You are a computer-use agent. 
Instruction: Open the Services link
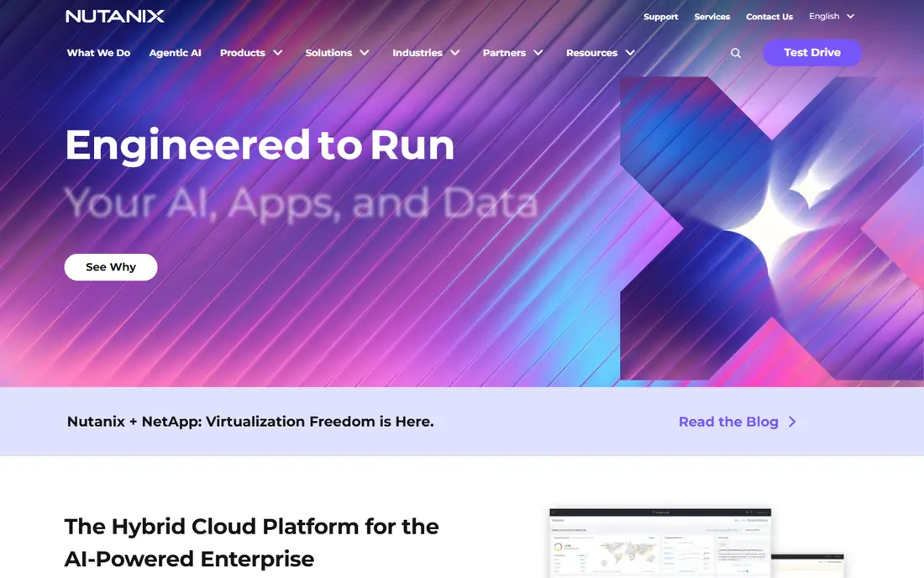(x=711, y=17)
